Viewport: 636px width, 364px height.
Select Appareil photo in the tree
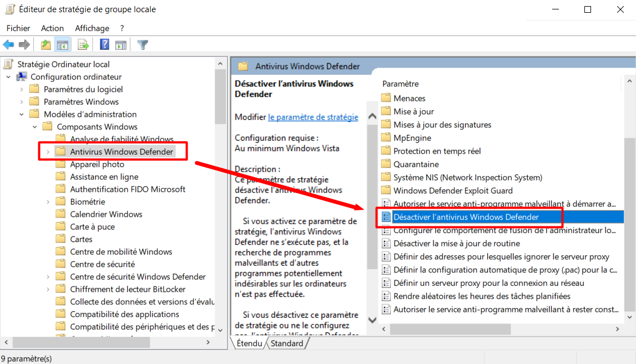click(97, 164)
